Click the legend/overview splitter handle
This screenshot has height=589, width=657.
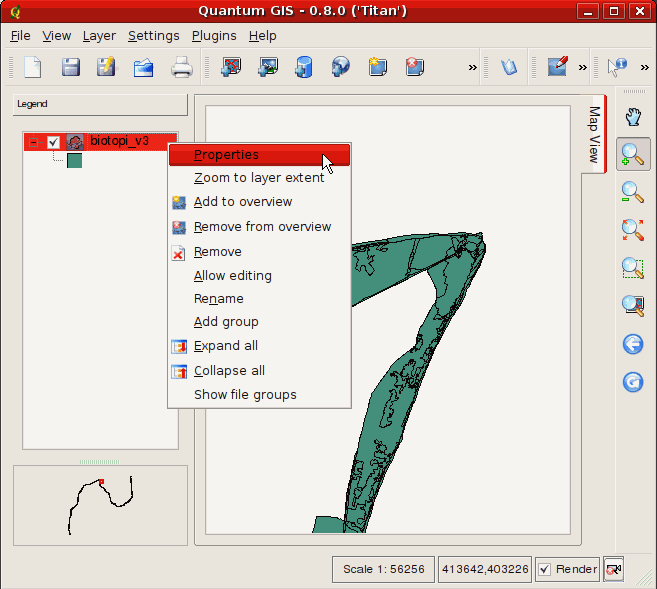click(x=100, y=462)
